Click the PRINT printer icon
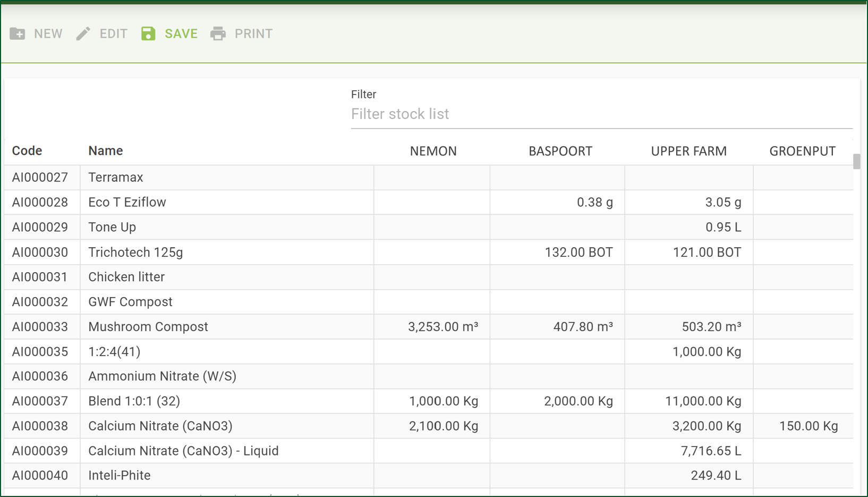The image size is (868, 497). pyautogui.click(x=218, y=33)
